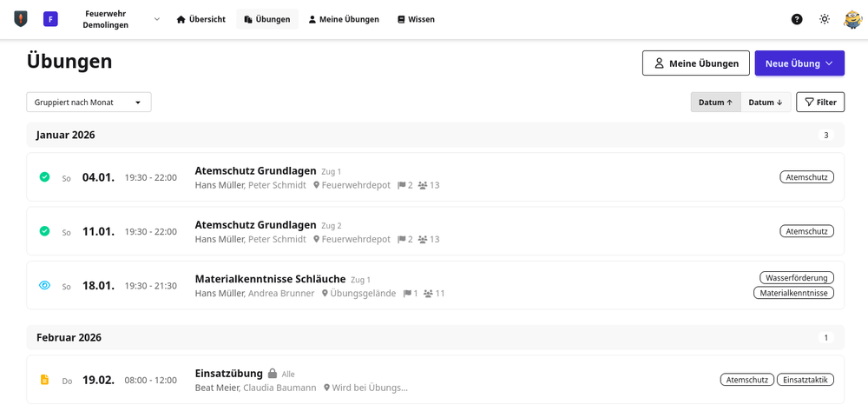Image resolution: width=868 pixels, height=418 pixels.
Task: Click the lock icon beside Einsatzübung
Action: click(273, 374)
